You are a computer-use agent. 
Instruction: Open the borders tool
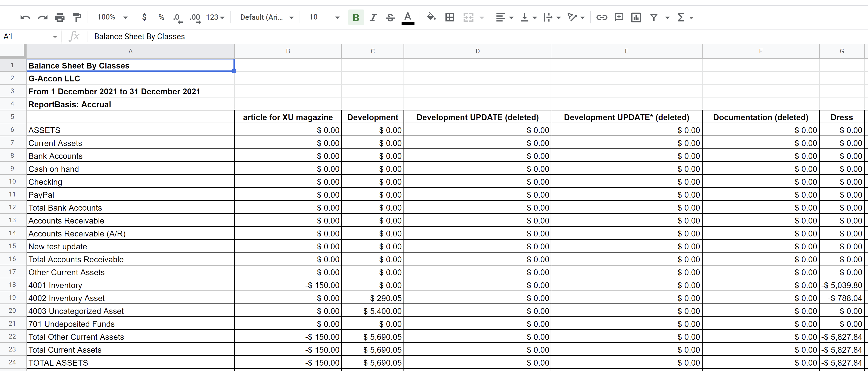[x=450, y=17]
